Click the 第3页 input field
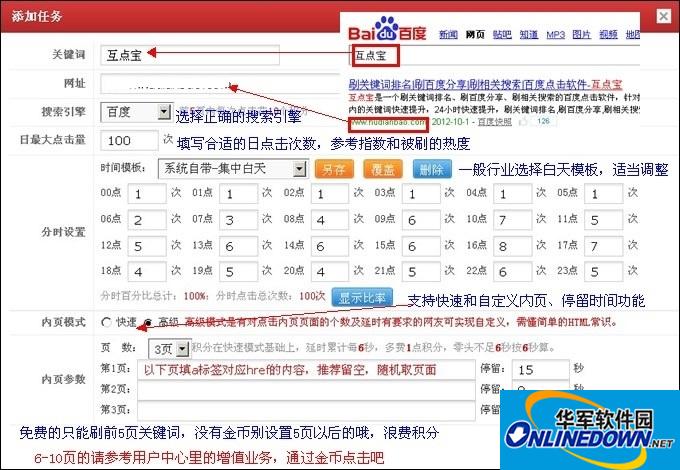The image size is (680, 470). pos(306,410)
